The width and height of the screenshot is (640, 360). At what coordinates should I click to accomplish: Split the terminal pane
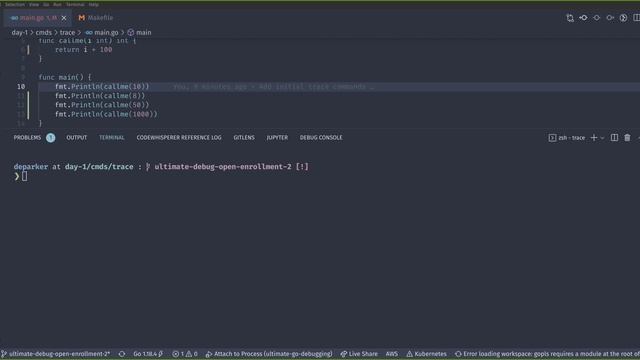pyautogui.click(x=614, y=138)
